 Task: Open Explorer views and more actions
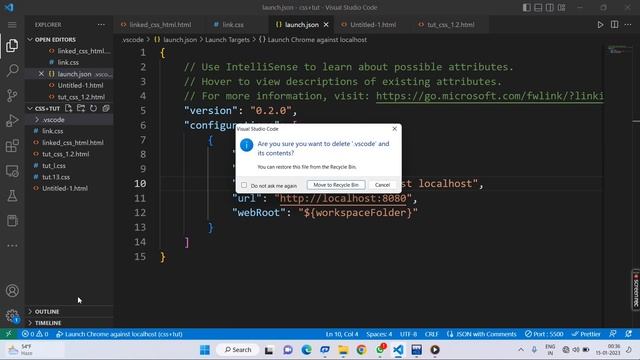[101, 25]
